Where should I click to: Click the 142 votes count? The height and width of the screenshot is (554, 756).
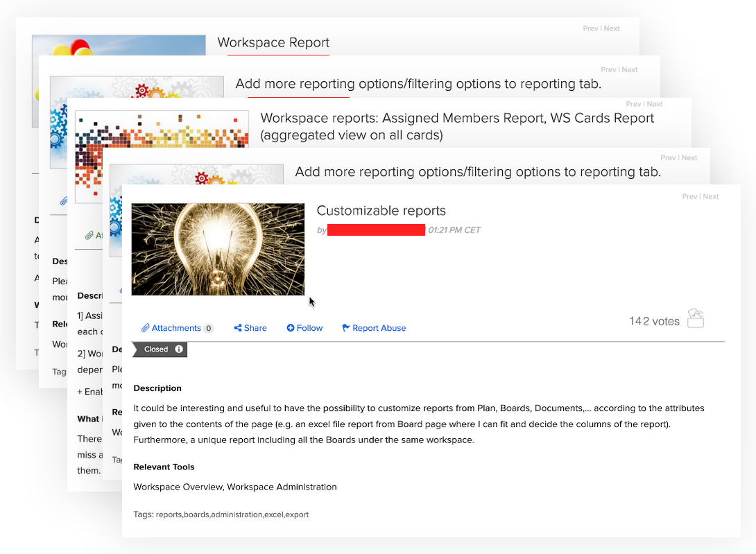(x=654, y=321)
